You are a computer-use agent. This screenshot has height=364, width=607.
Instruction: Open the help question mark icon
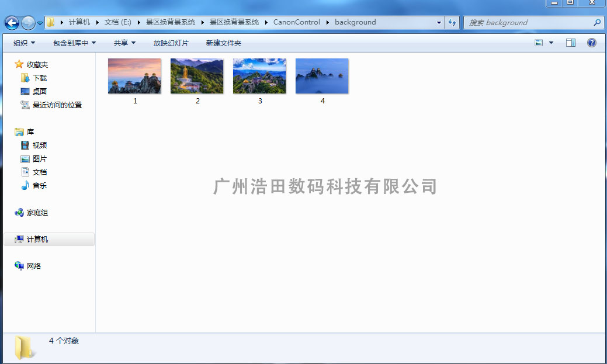tap(591, 43)
